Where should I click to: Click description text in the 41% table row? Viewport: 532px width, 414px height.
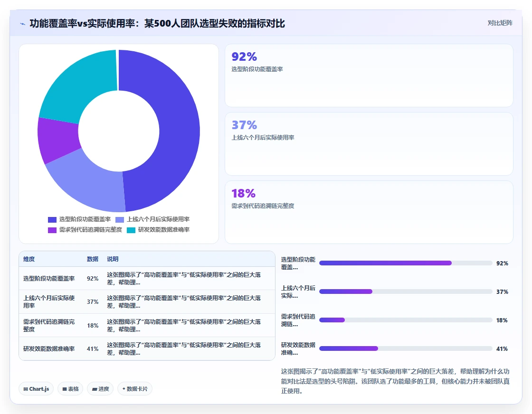[184, 348]
